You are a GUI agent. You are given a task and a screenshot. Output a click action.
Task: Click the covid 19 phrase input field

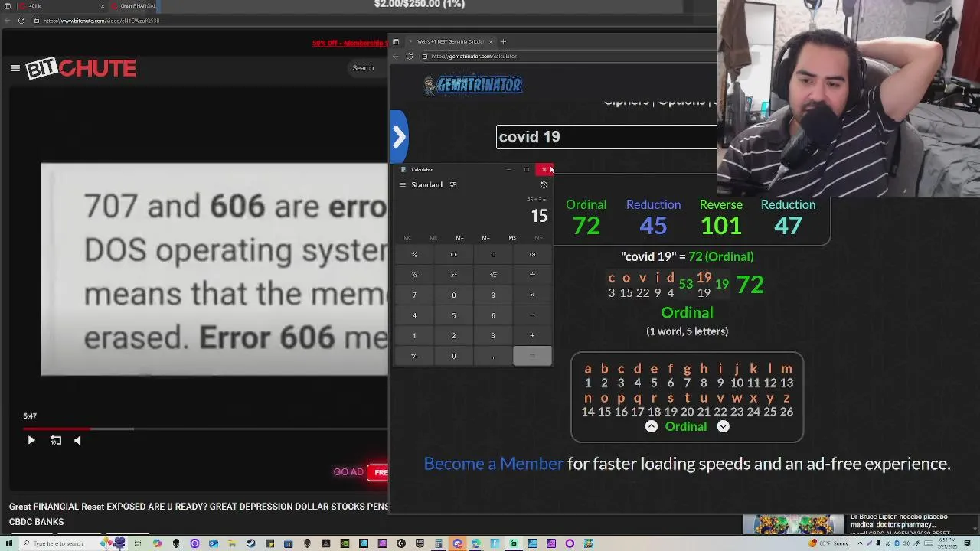(x=607, y=137)
